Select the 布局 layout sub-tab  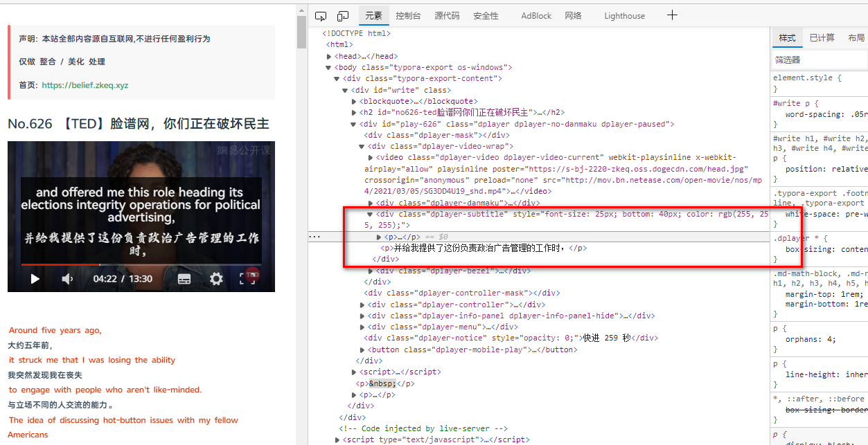(856, 38)
